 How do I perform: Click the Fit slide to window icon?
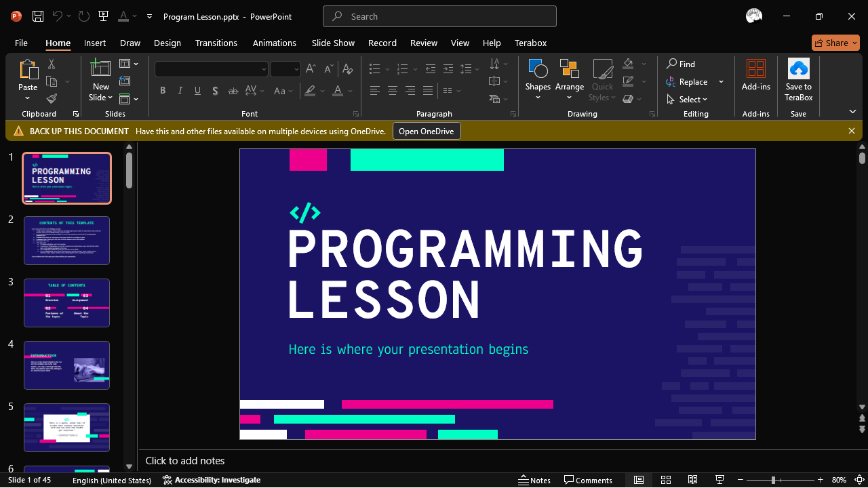pos(860,480)
